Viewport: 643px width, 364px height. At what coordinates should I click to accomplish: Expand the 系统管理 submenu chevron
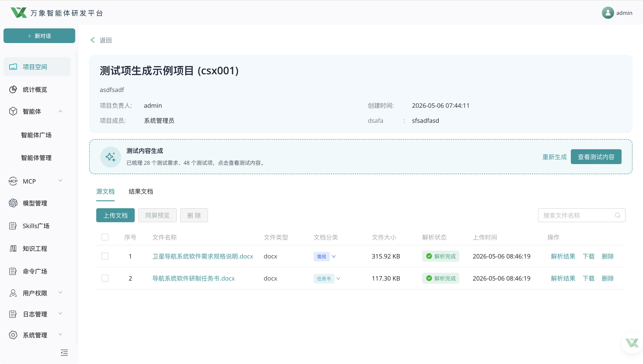click(60, 335)
